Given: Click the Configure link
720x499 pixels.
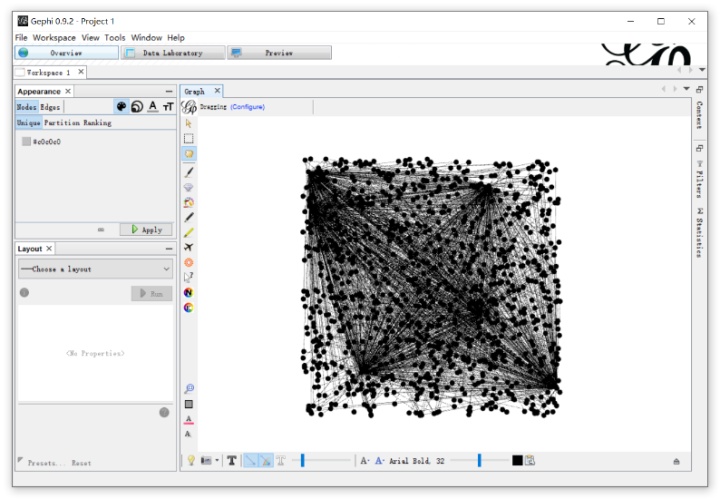Looking at the screenshot, I should (x=248, y=107).
